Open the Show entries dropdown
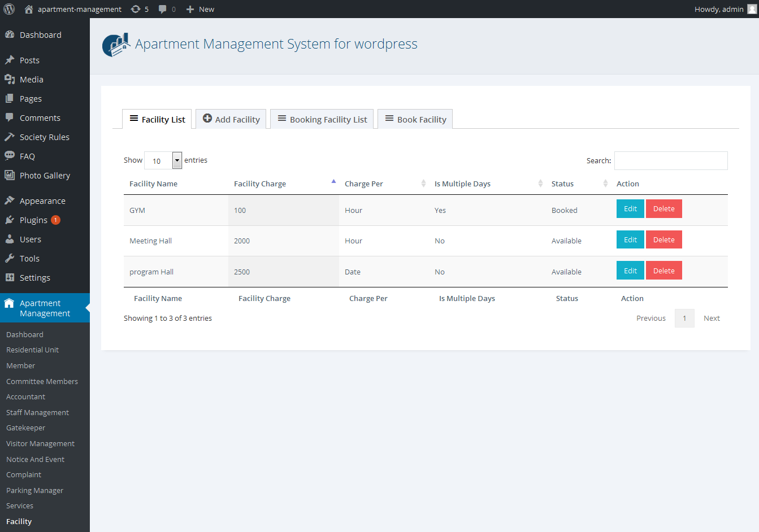The width and height of the screenshot is (759, 532). tap(163, 160)
